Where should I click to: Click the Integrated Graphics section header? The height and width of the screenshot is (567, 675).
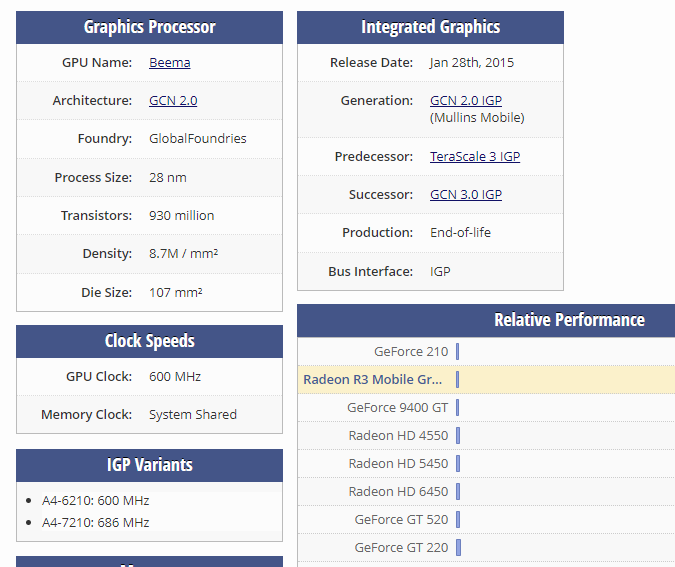[430, 27]
